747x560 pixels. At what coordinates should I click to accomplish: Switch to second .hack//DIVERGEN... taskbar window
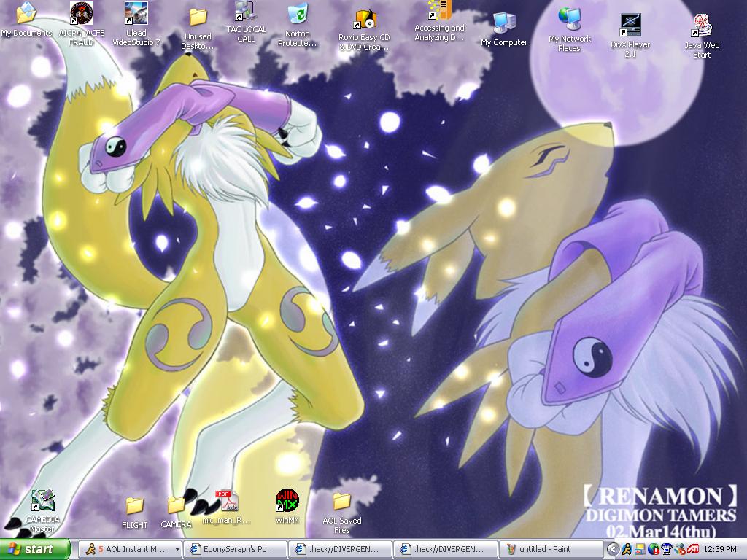click(446, 550)
